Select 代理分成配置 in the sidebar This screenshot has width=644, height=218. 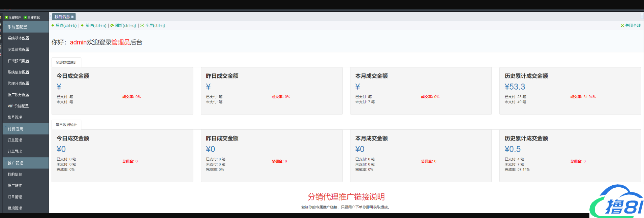click(x=19, y=84)
